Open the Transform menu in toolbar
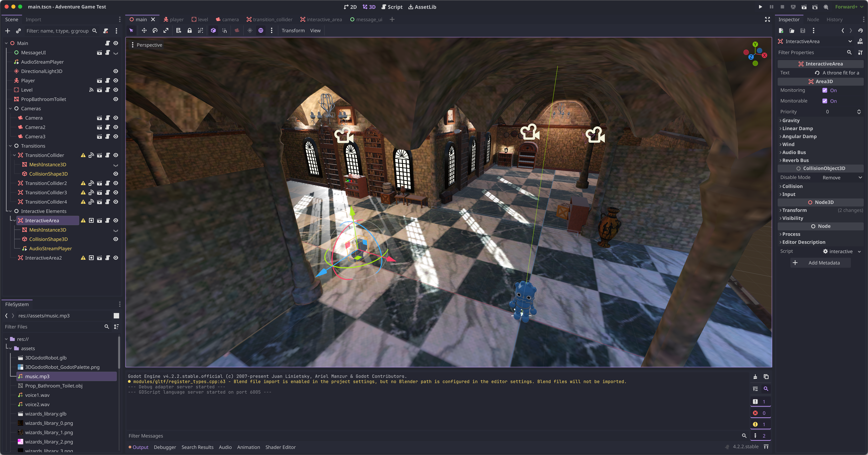Screen dimensions: 868x455 pyautogui.click(x=293, y=31)
